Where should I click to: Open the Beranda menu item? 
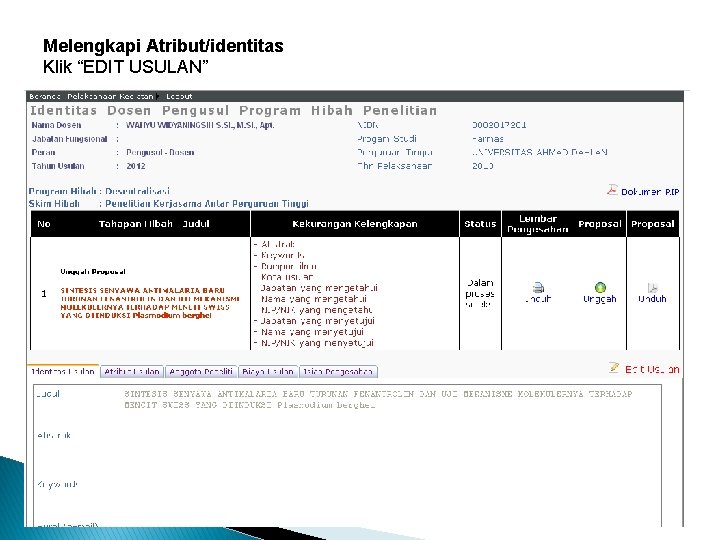(45, 96)
